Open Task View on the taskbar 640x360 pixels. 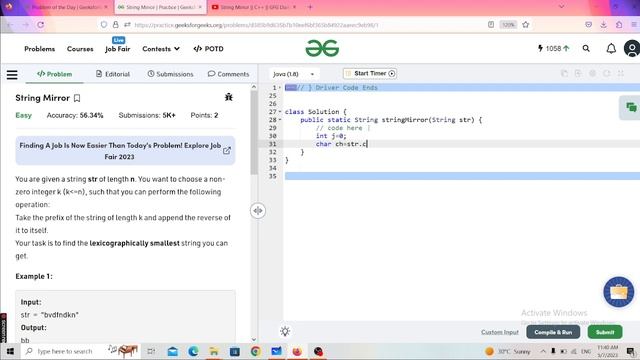pyautogui.click(x=151, y=351)
